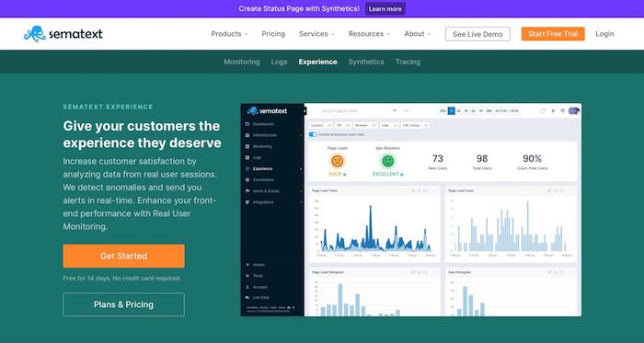644x343 pixels.
Task: Open the URL Group filter dropdown
Action: click(x=415, y=125)
